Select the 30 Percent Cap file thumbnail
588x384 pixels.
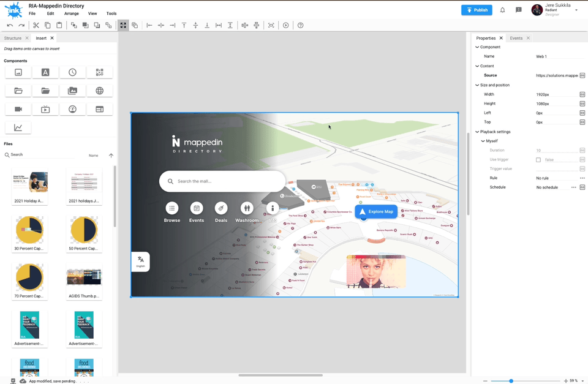pos(29,230)
